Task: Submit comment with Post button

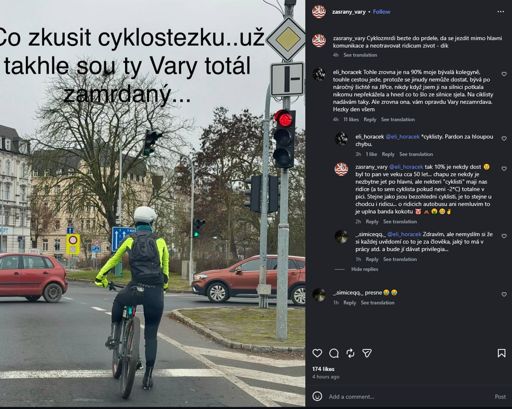Action: 500,396
